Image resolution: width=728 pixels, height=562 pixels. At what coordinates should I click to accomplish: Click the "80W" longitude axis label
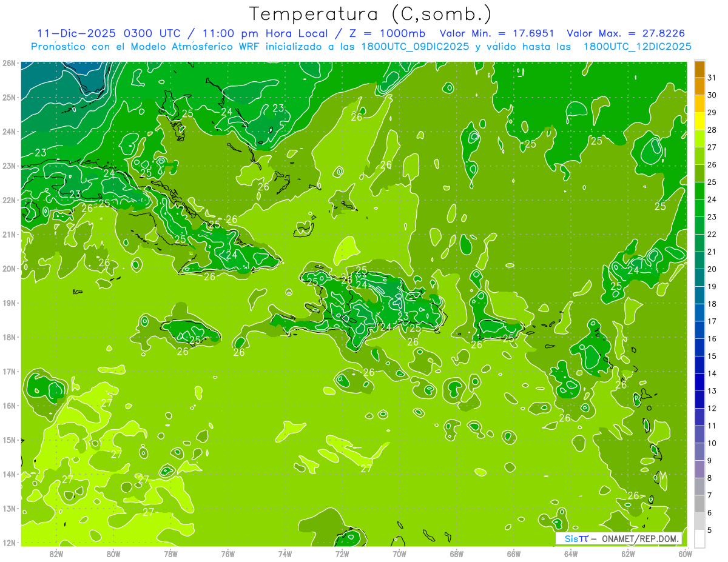pos(113,554)
